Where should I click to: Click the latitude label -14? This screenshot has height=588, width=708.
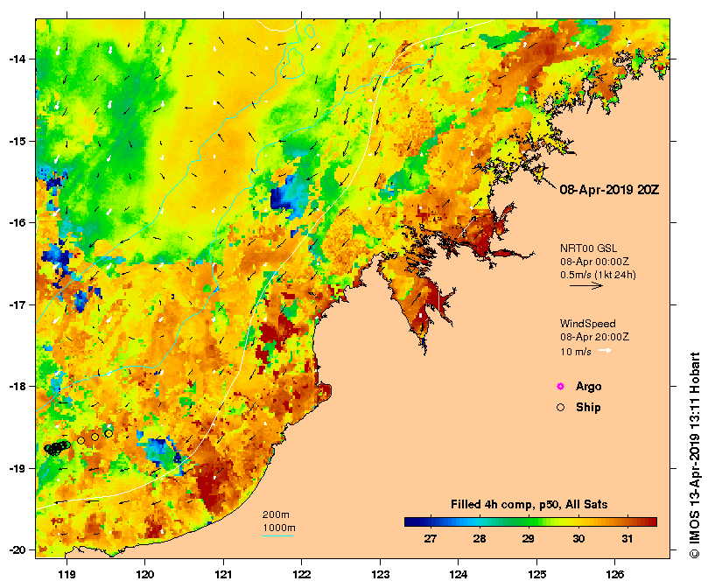pos(18,59)
